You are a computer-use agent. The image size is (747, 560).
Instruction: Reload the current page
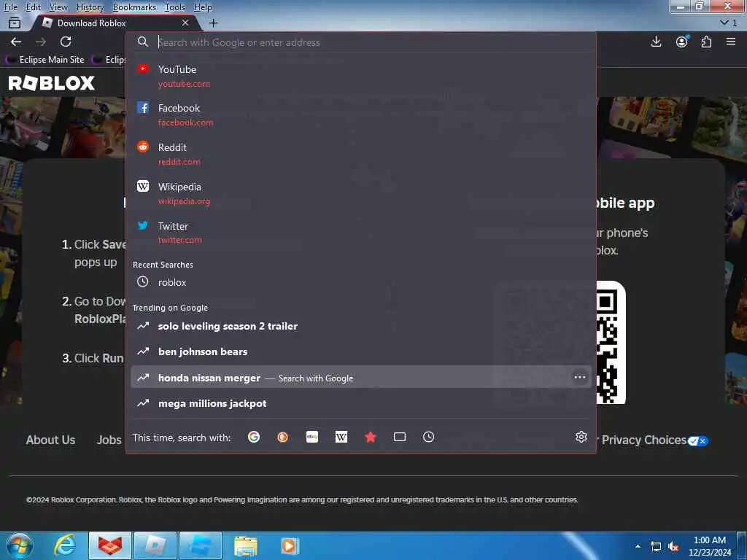[x=66, y=42]
